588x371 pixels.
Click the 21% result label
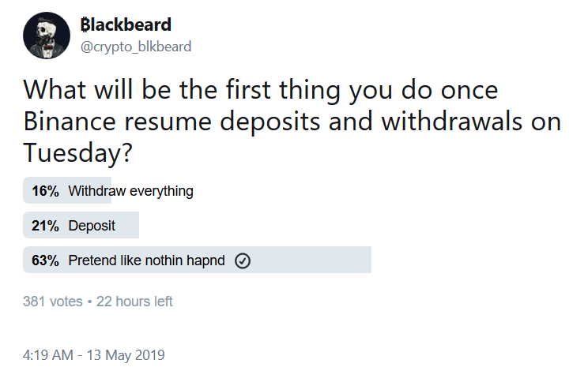click(45, 226)
